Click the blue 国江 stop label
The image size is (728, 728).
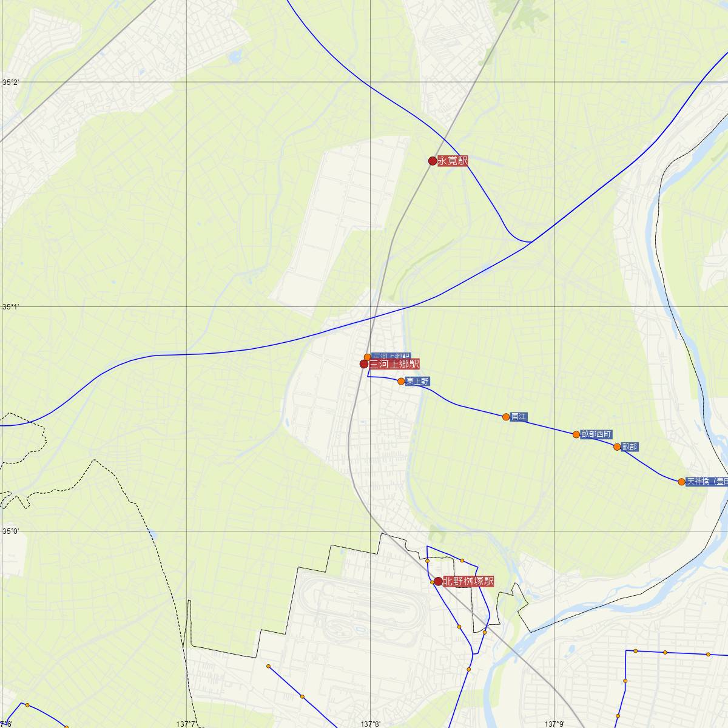click(x=519, y=417)
